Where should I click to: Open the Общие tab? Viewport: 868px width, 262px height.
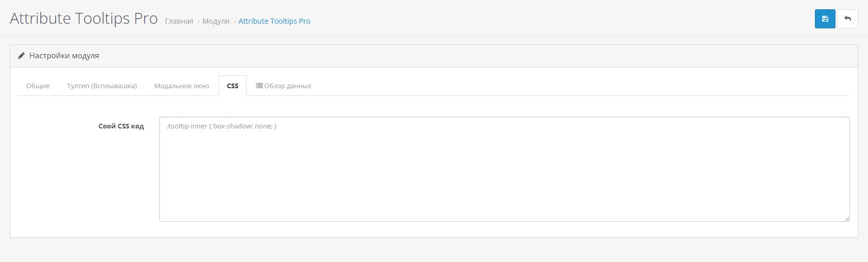38,86
